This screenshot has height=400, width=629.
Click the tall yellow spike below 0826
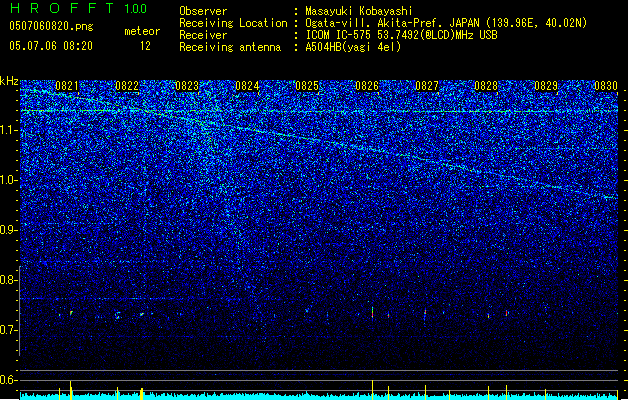(373, 390)
